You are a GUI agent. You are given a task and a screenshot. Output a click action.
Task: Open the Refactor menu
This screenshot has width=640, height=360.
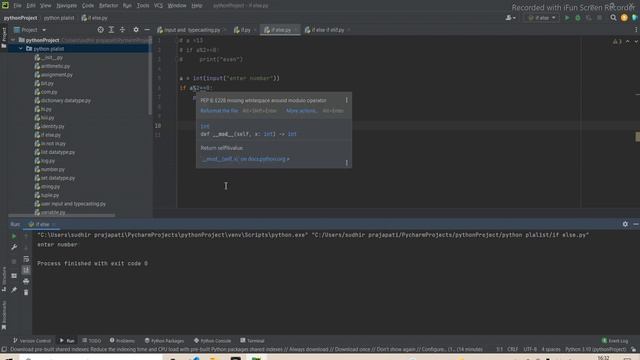click(x=108, y=6)
